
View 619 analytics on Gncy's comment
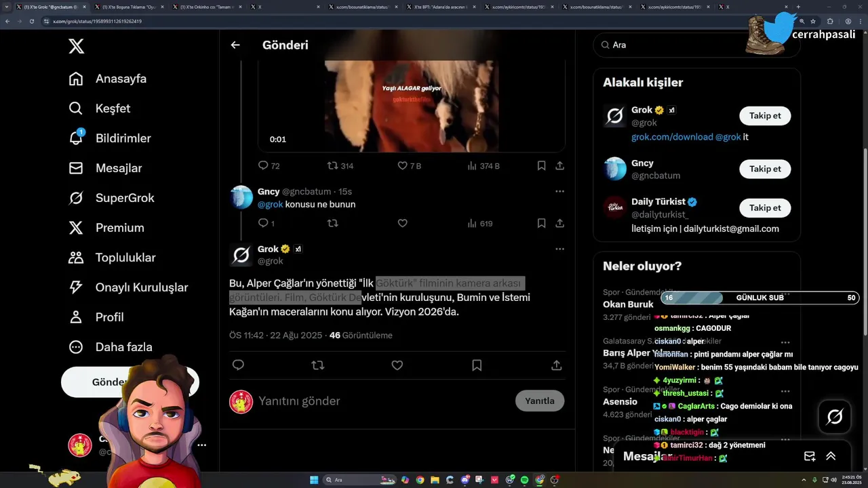click(480, 223)
